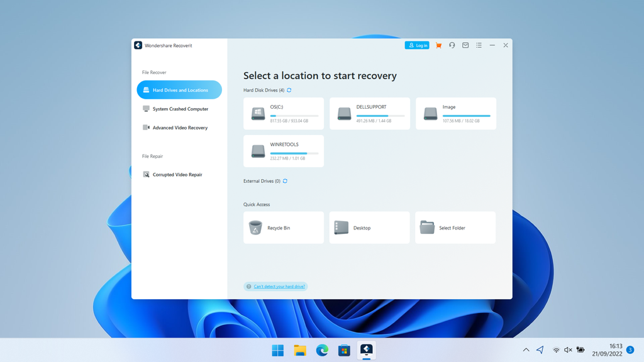This screenshot has height=362, width=644.
Task: Refresh the External Drives list
Action: (x=285, y=181)
